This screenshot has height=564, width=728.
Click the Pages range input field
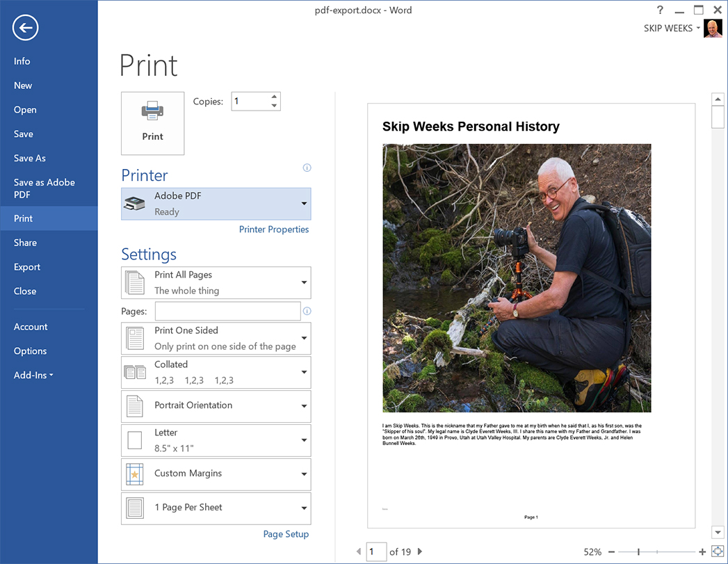[228, 311]
